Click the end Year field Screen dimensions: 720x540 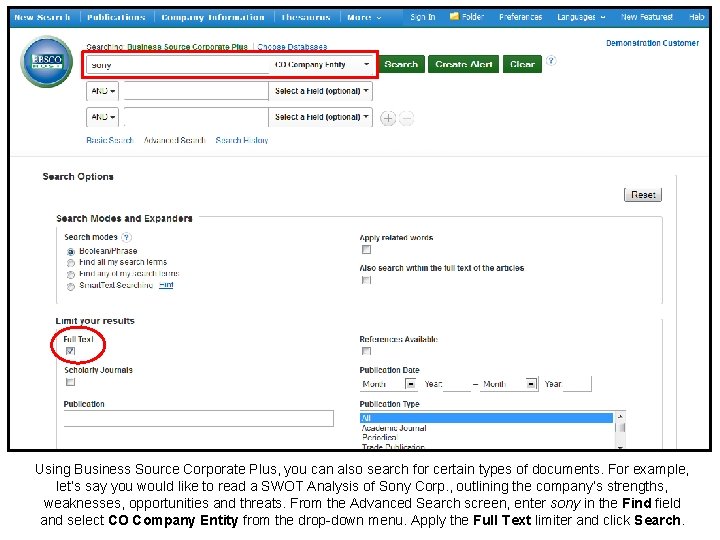(x=577, y=384)
